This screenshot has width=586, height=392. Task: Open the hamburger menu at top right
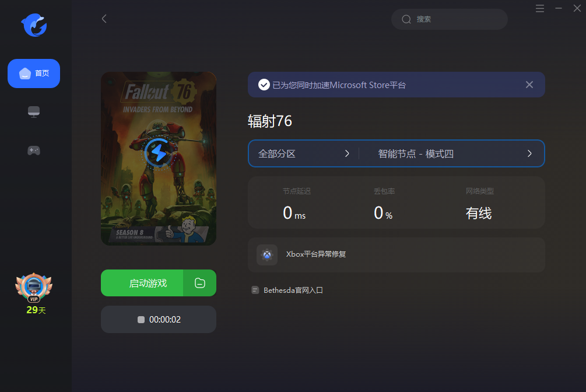(x=540, y=8)
